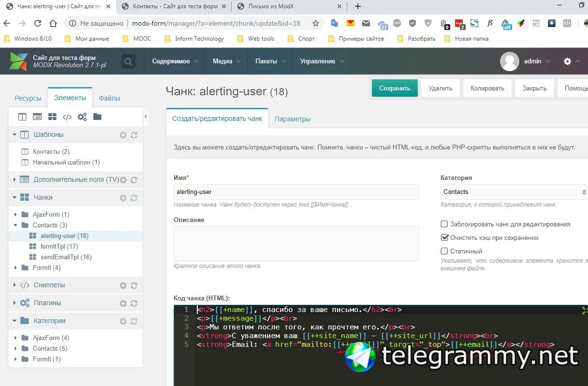Click the browser reload icon
The height and width of the screenshot is (386, 588).
[38, 23]
